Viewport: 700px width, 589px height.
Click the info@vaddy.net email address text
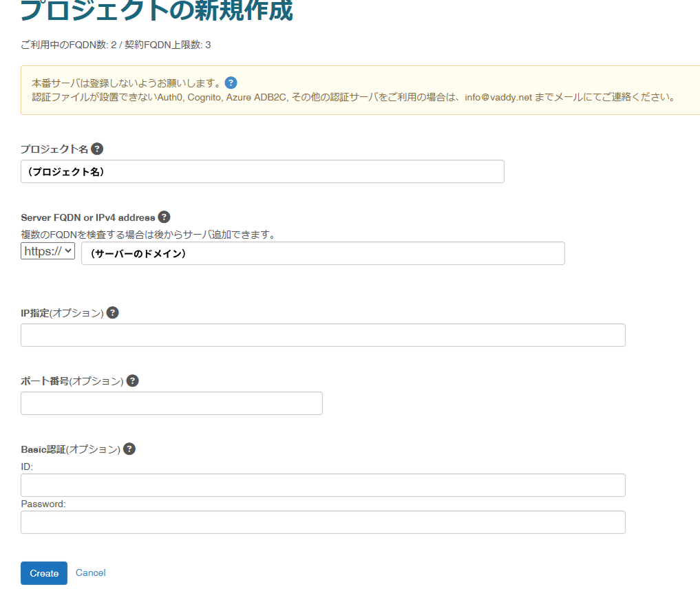pyautogui.click(x=498, y=97)
